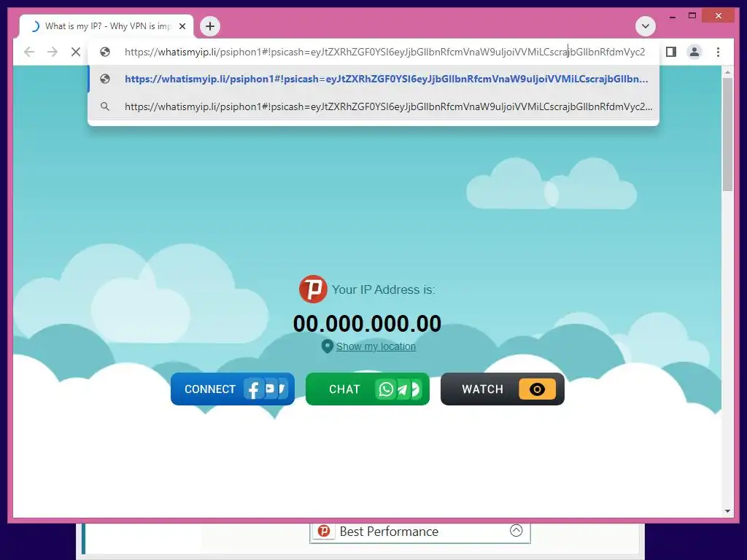747x560 pixels.
Task: Open the Chrome three-dot menu
Action: point(718,52)
